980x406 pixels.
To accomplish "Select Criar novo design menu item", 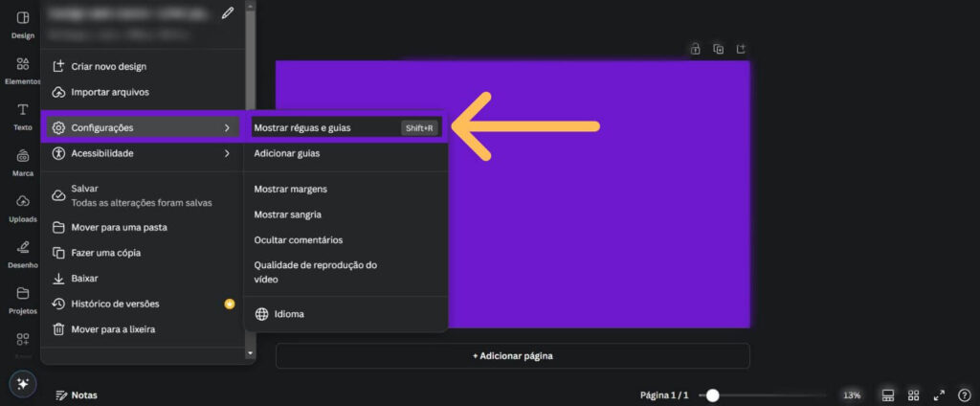I will coord(108,66).
